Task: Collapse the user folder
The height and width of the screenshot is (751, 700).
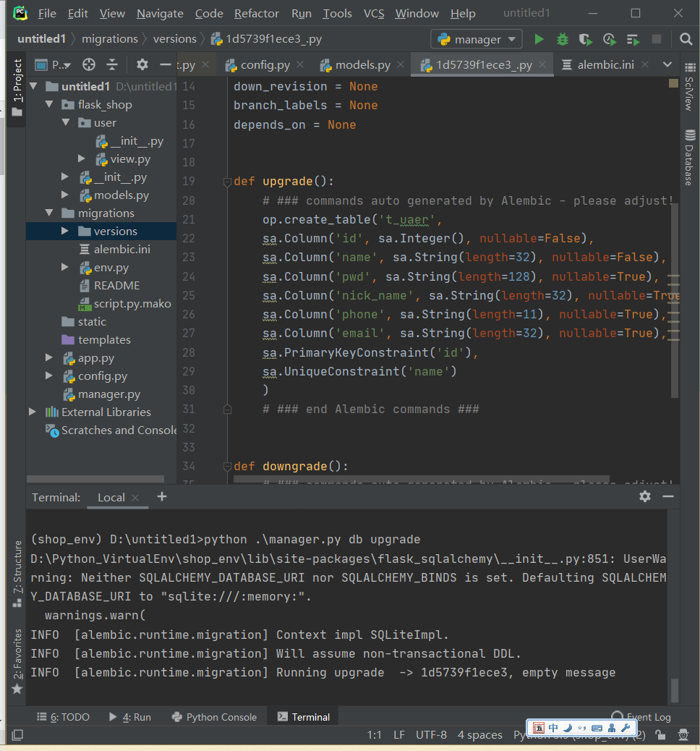Action: coord(66,122)
